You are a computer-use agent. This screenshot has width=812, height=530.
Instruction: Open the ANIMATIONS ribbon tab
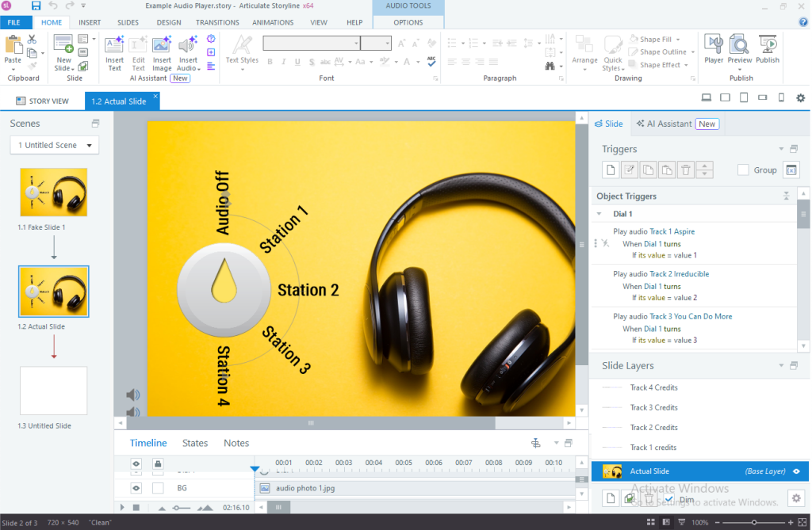(x=273, y=22)
